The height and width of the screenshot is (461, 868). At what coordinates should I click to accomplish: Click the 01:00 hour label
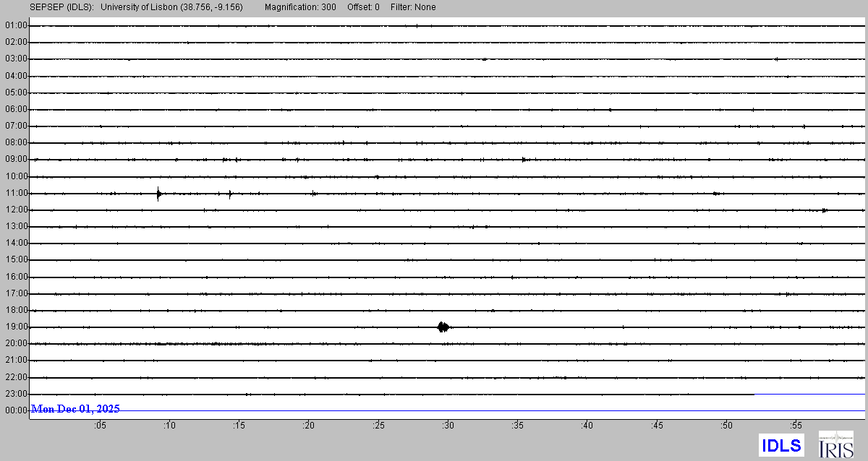(16, 26)
